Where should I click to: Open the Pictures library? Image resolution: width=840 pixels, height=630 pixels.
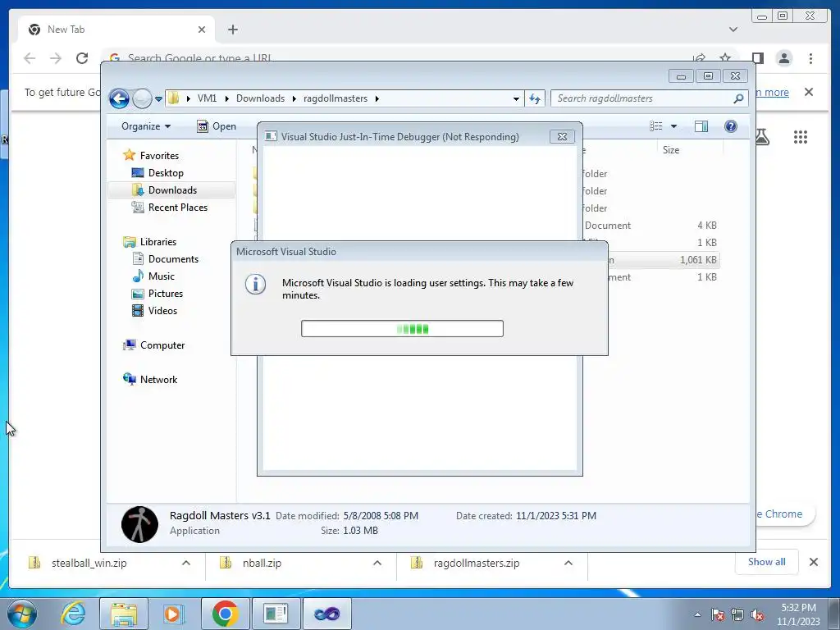click(166, 294)
